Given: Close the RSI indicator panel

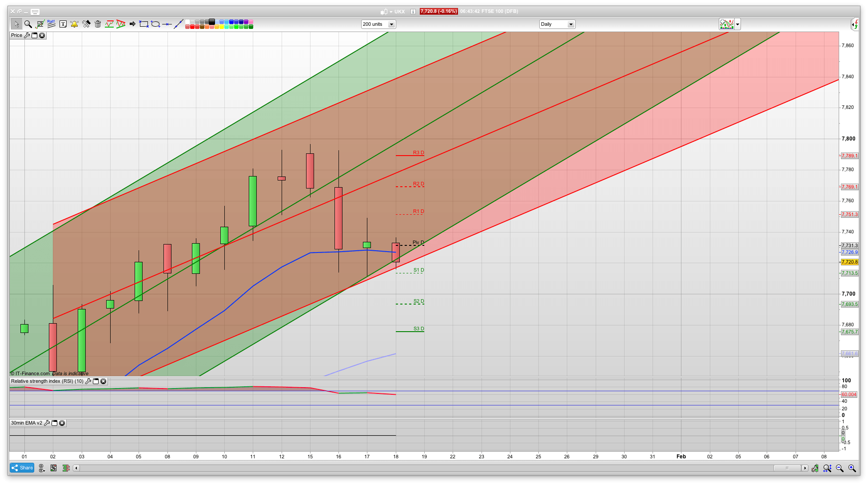Looking at the screenshot, I should click(104, 381).
